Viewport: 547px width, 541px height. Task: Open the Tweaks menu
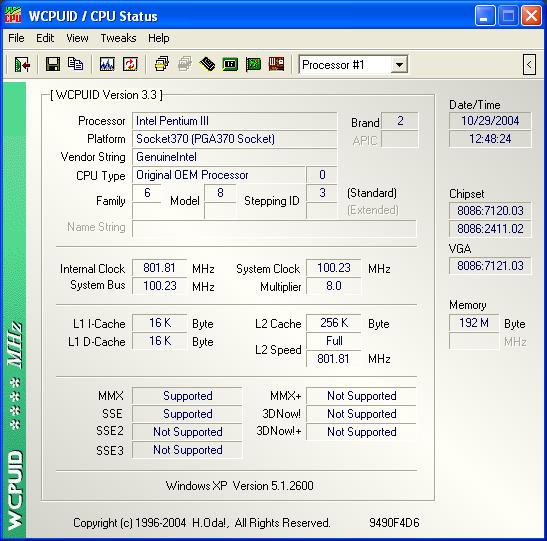118,38
